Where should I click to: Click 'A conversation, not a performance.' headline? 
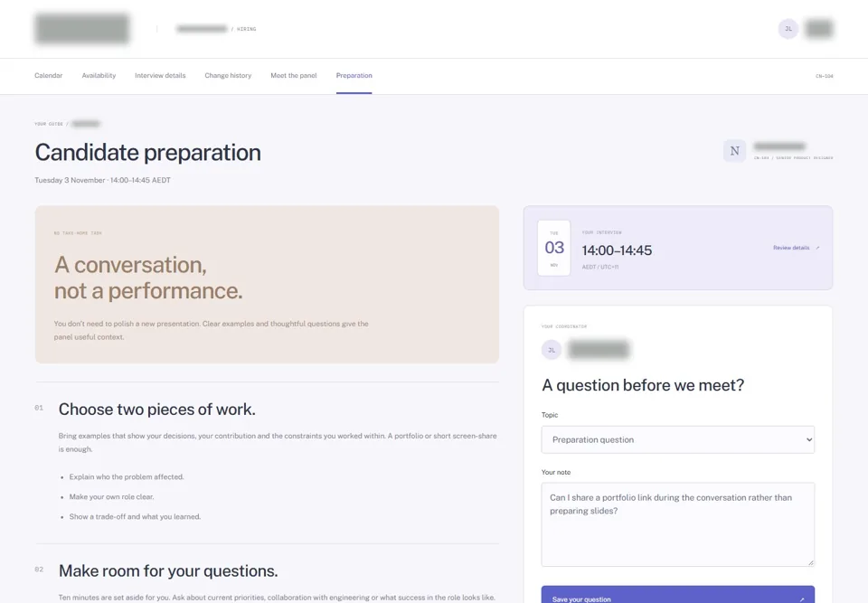[x=148, y=278]
